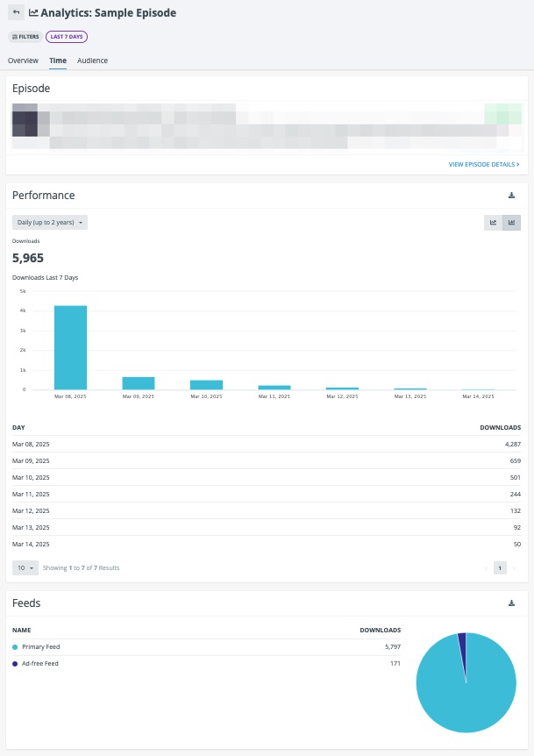Select the Time tab

point(58,61)
